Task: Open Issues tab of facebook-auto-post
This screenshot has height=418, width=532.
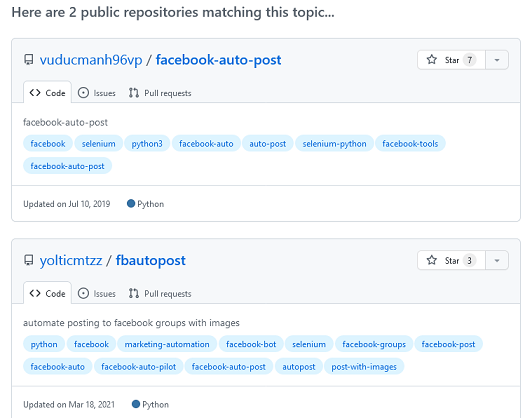Action: (97, 93)
